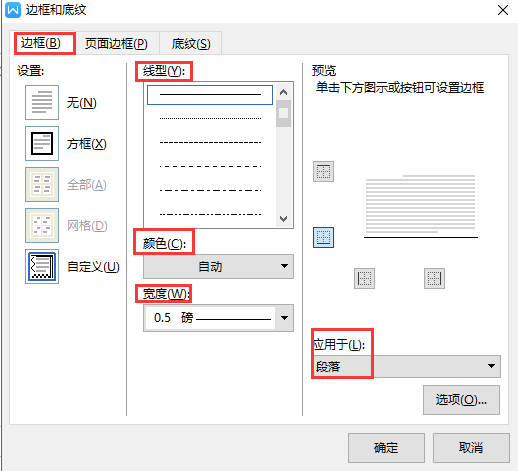Click the 取消 button

pos(471,448)
